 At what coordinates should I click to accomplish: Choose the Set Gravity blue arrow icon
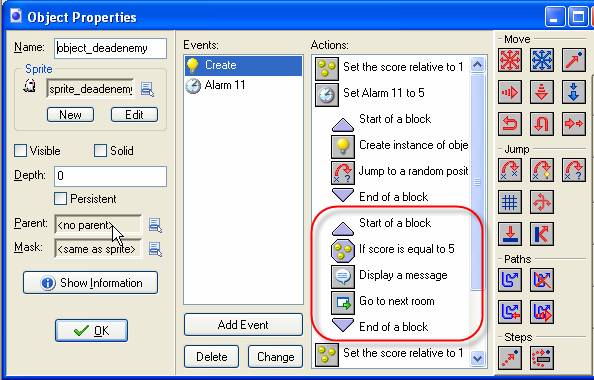point(574,92)
